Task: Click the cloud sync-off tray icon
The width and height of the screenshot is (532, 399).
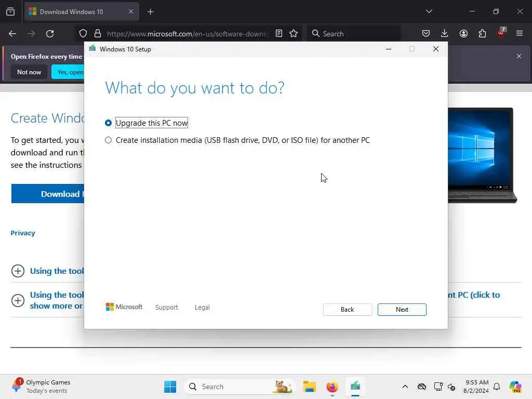Action: pos(422,387)
